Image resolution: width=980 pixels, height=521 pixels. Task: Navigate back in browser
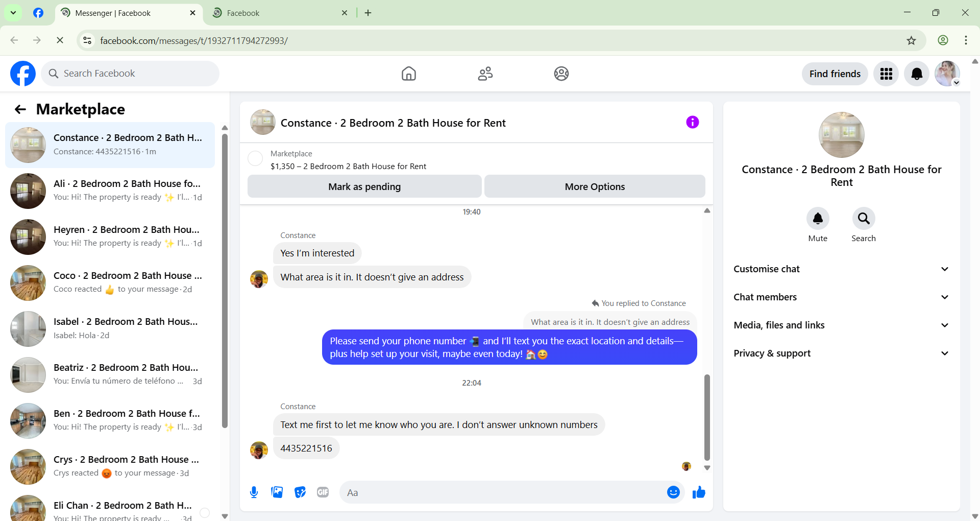[x=14, y=40]
